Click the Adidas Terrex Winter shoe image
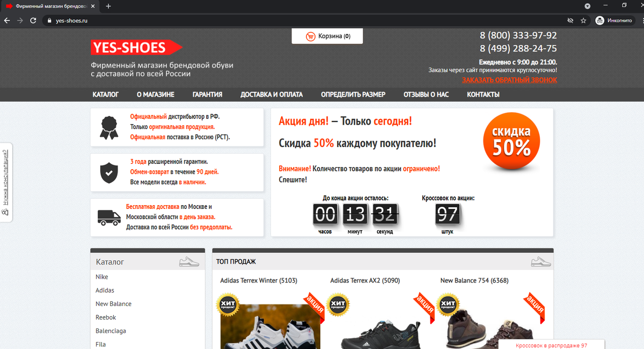The height and width of the screenshot is (349, 644). pos(270,328)
